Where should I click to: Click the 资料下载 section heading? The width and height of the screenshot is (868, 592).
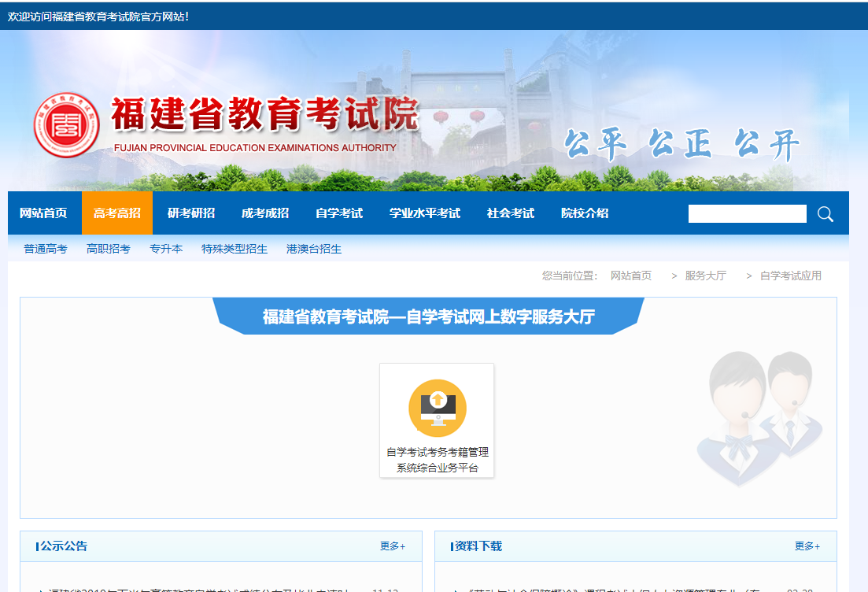tap(478, 546)
